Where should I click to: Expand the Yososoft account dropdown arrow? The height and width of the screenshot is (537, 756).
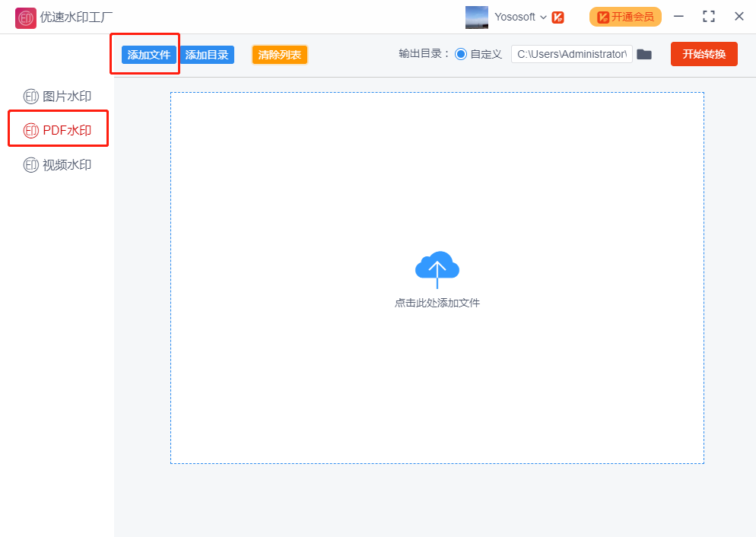pyautogui.click(x=543, y=17)
